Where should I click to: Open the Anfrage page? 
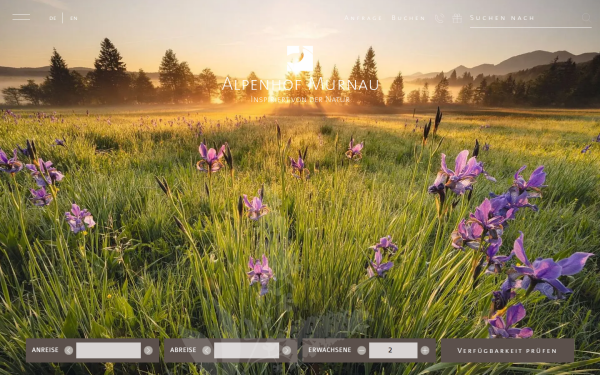pyautogui.click(x=363, y=18)
